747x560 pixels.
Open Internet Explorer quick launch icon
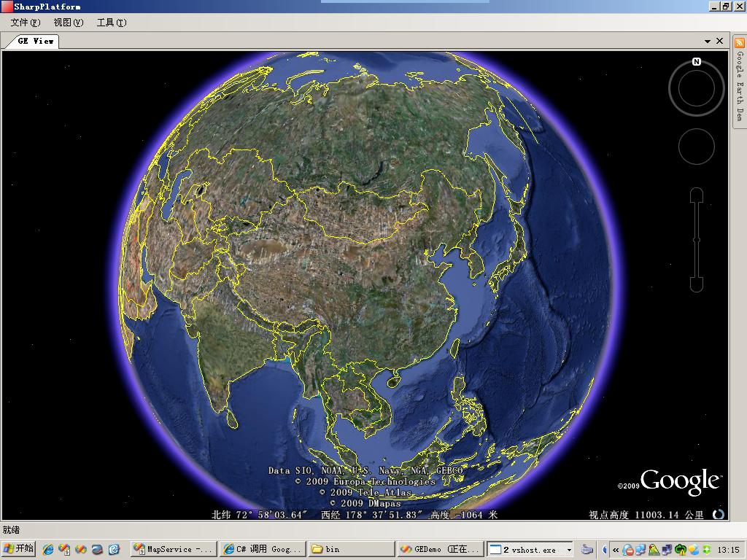point(47,549)
